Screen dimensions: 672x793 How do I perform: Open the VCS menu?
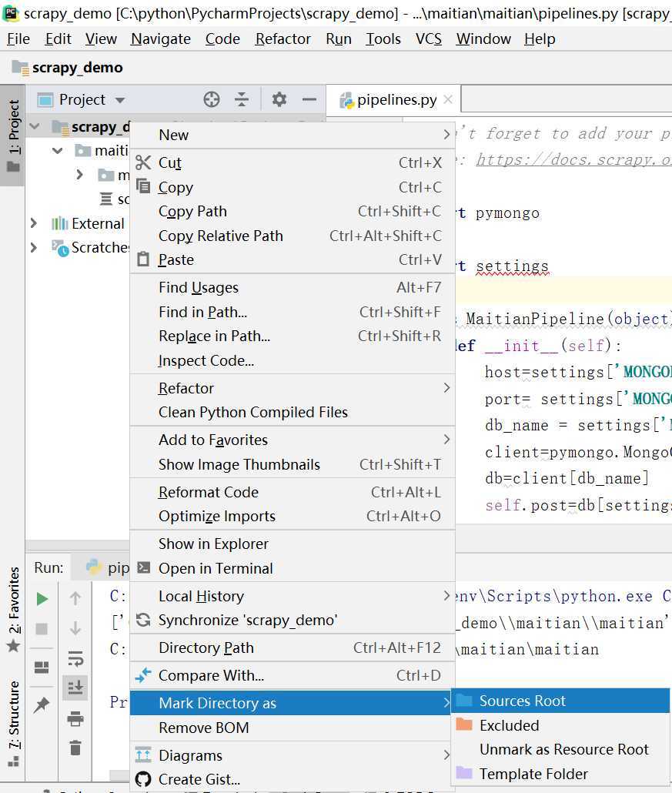428,39
